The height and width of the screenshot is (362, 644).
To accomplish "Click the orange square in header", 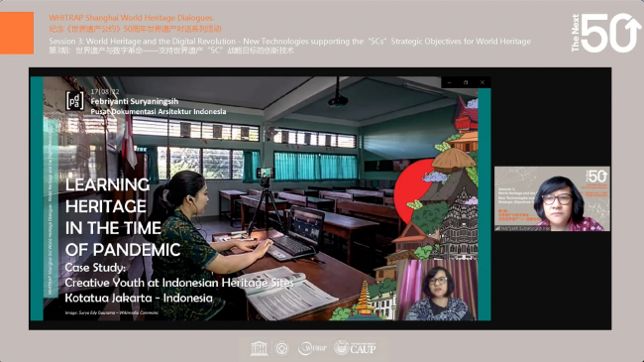I will pyautogui.click(x=17, y=33).
